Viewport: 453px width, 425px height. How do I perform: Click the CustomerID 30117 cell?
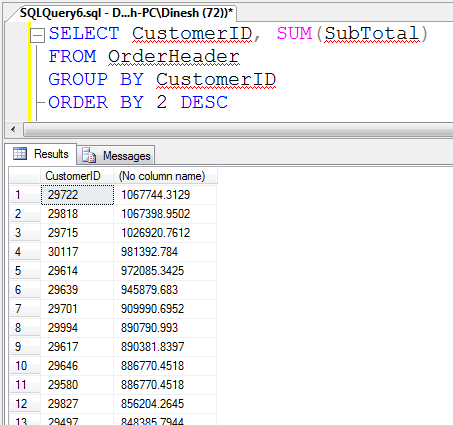tap(77, 252)
